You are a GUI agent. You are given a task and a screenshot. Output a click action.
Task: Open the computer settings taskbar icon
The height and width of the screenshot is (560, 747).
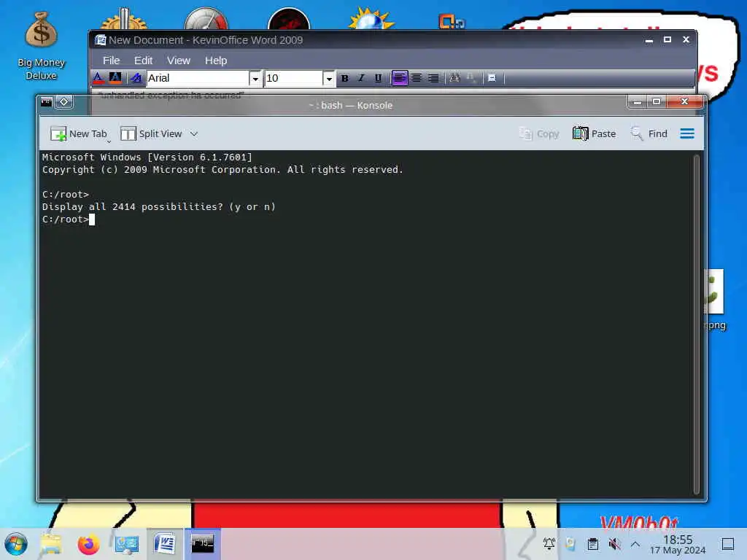tap(127, 544)
